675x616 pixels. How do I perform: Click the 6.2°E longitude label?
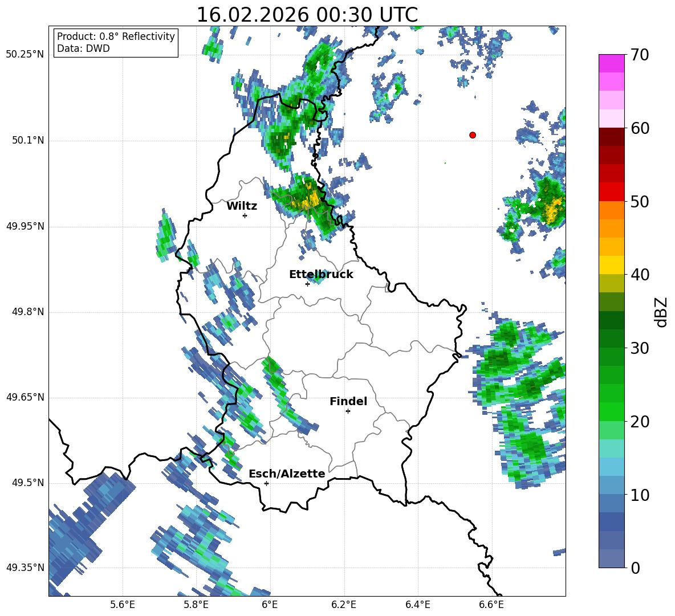click(344, 605)
